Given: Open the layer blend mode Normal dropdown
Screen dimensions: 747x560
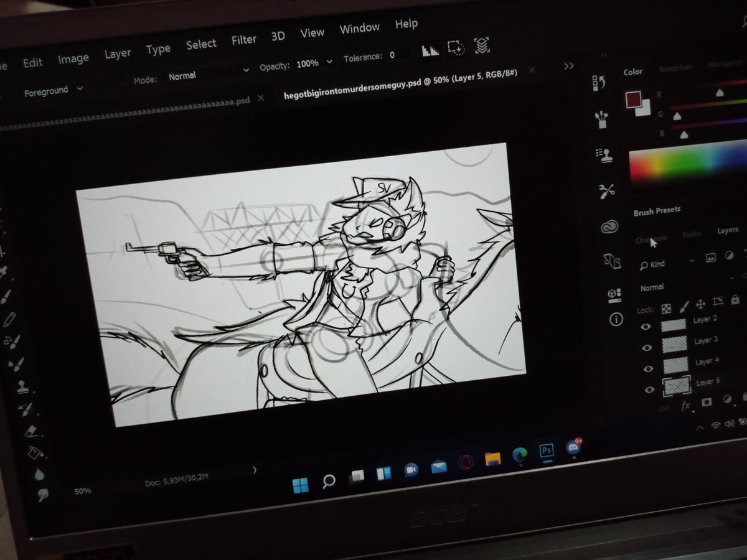Looking at the screenshot, I should (x=687, y=283).
